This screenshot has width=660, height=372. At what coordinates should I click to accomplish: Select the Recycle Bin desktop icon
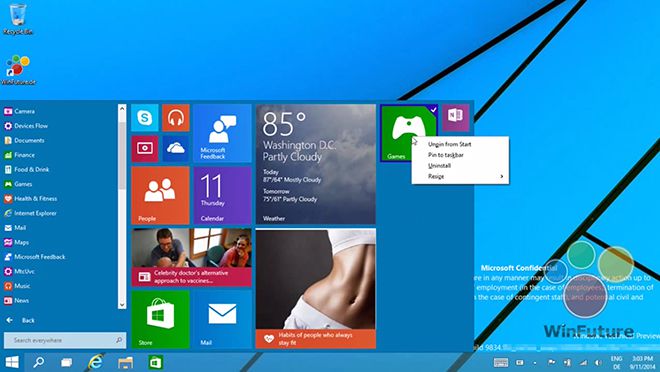(18, 19)
